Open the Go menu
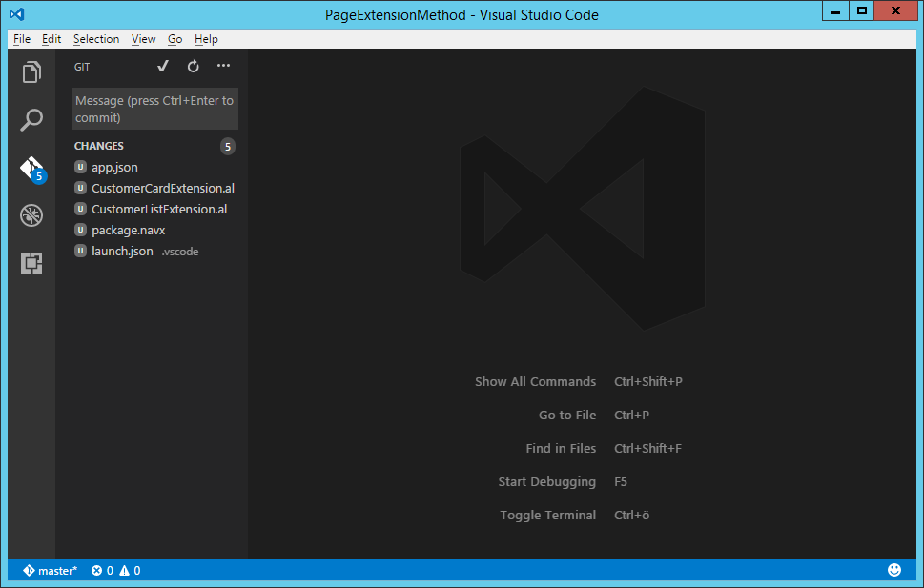 [175, 39]
